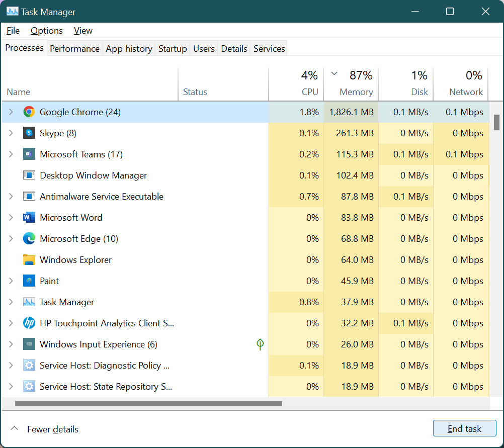Select the Skype icon in process list
This screenshot has height=448, width=504.
tap(29, 133)
